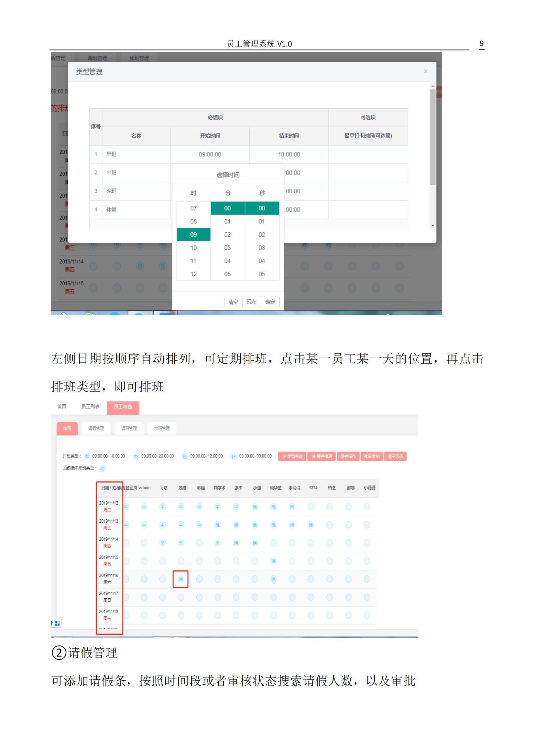Toggle 柏芝's shift circle on 2019/11/15
535x756 pixels.
point(329,561)
